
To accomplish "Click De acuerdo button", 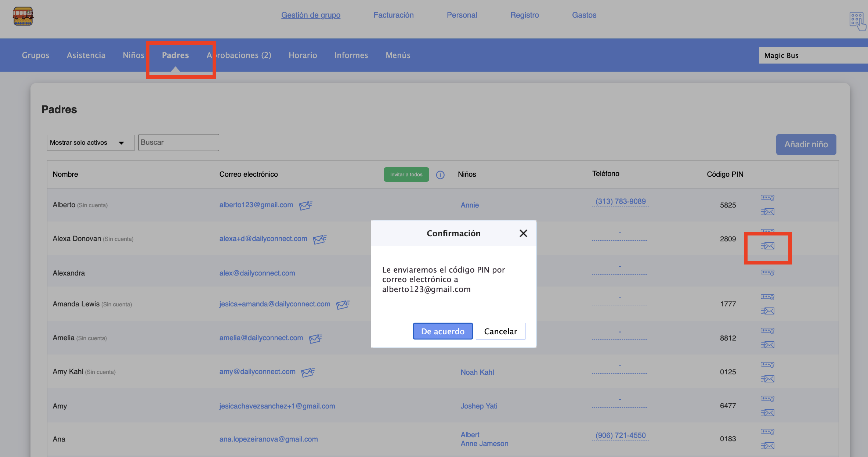I will click(x=442, y=331).
